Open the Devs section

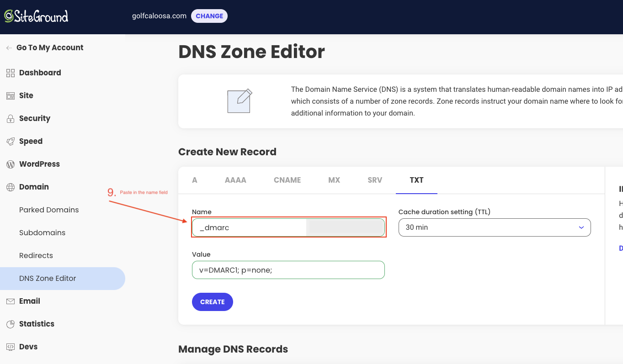[x=29, y=347]
